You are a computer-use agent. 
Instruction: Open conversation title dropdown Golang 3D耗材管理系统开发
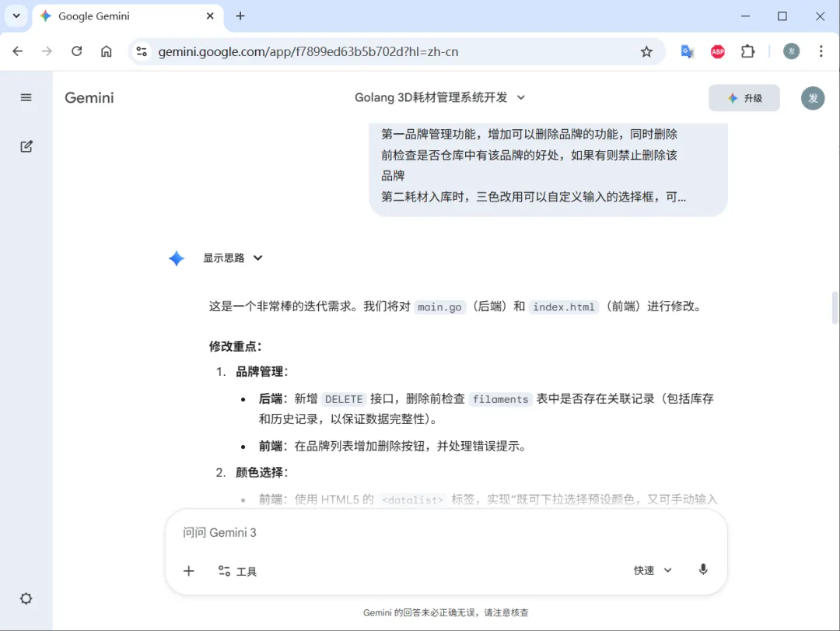439,97
